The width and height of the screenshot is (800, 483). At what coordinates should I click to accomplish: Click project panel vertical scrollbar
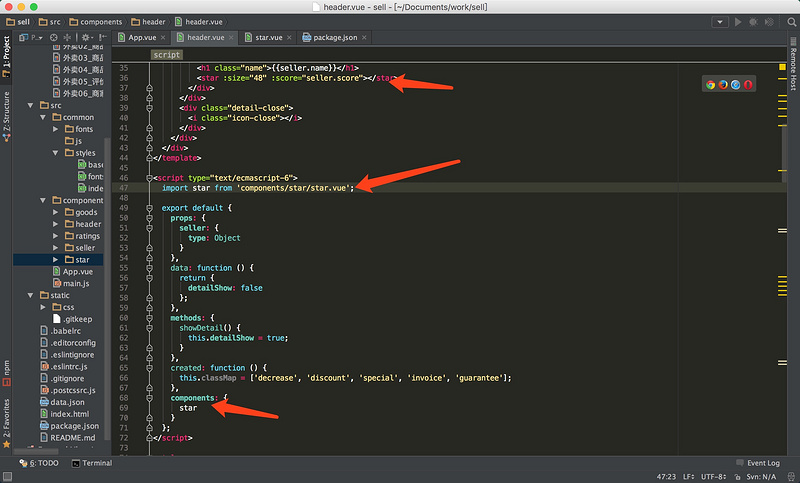pyautogui.click(x=107, y=288)
